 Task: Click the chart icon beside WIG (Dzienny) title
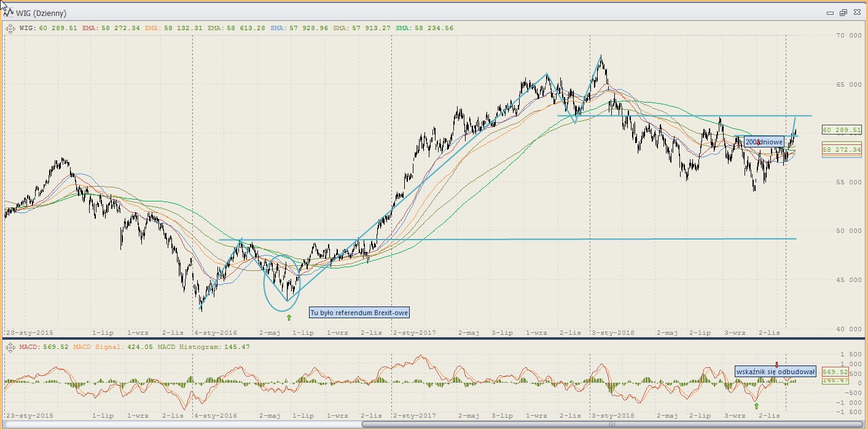(9, 13)
